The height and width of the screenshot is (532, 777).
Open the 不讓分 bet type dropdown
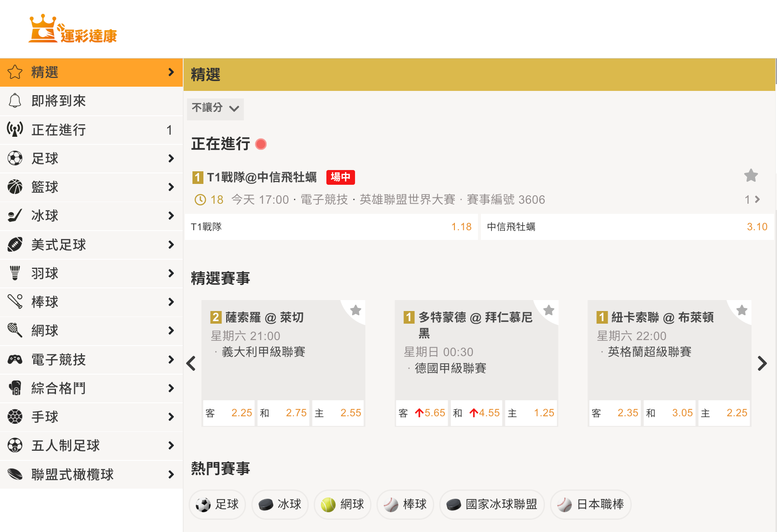(215, 108)
